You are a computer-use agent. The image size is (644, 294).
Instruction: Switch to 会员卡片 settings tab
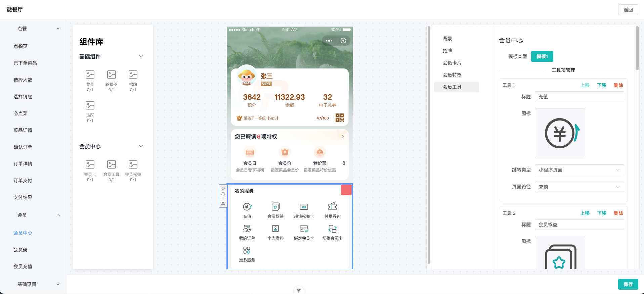[x=456, y=63]
